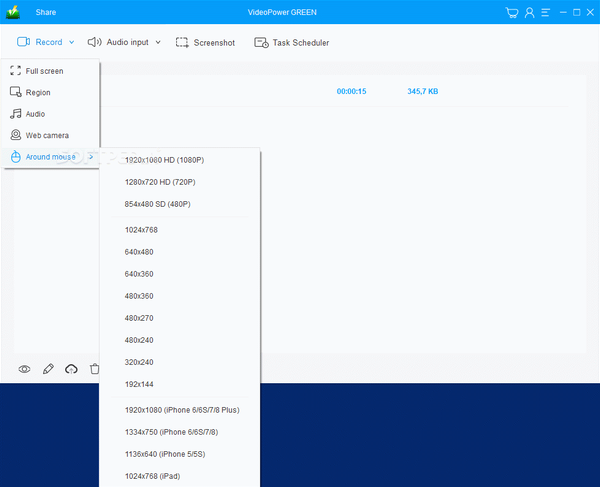
Task: Click the eye preview icon
Action: click(24, 369)
